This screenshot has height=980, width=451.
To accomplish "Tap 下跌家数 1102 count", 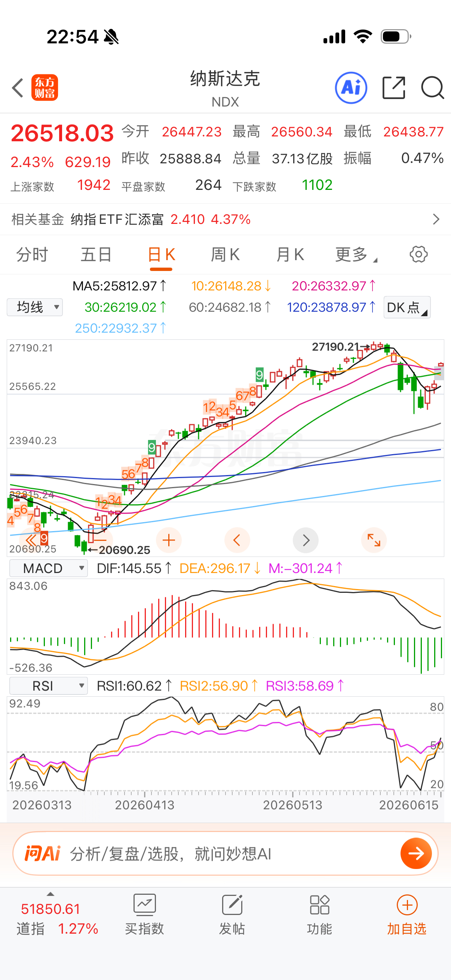I will pos(282,185).
